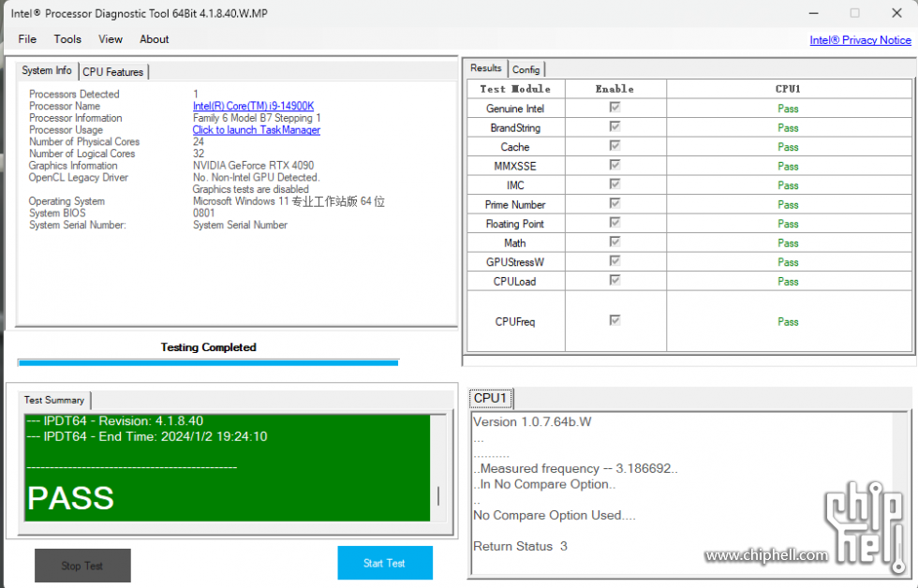
Task: Click the NVIDIA GeForce RTX 4090 value
Action: 254,166
